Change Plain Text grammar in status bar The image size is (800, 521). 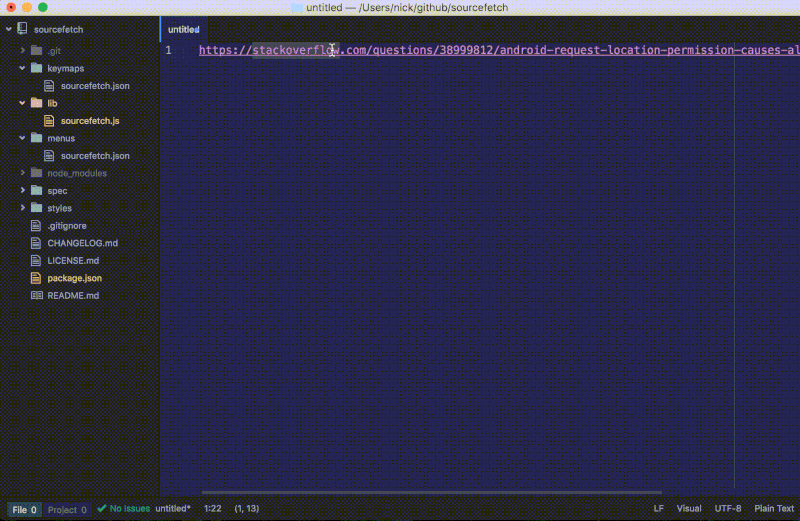point(773,509)
